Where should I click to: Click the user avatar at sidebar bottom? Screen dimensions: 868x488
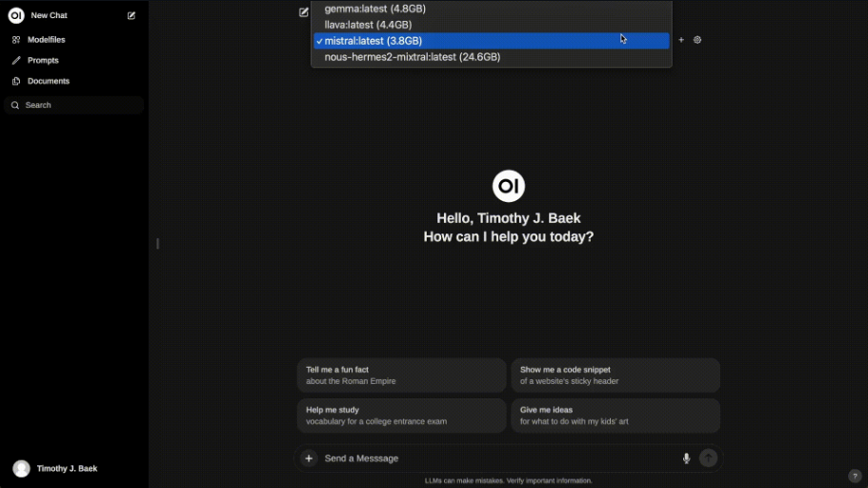22,469
